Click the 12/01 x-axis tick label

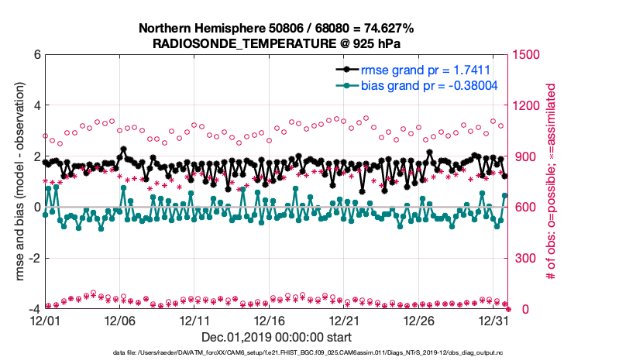click(x=45, y=320)
